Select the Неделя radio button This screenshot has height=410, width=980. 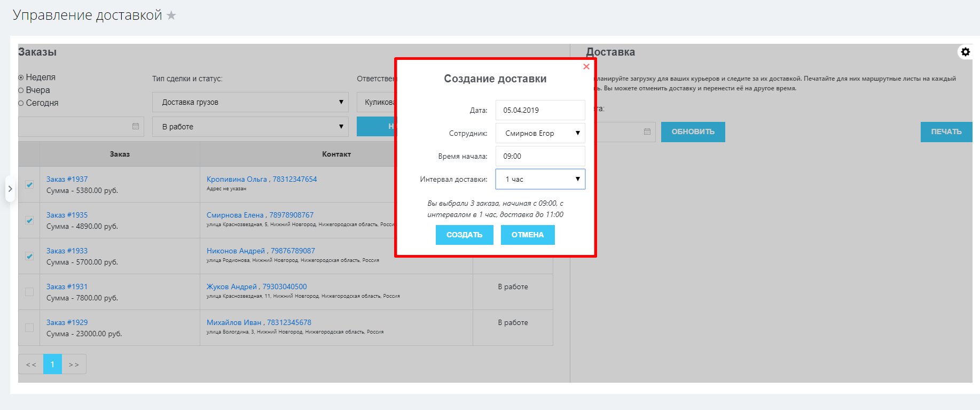(x=21, y=78)
